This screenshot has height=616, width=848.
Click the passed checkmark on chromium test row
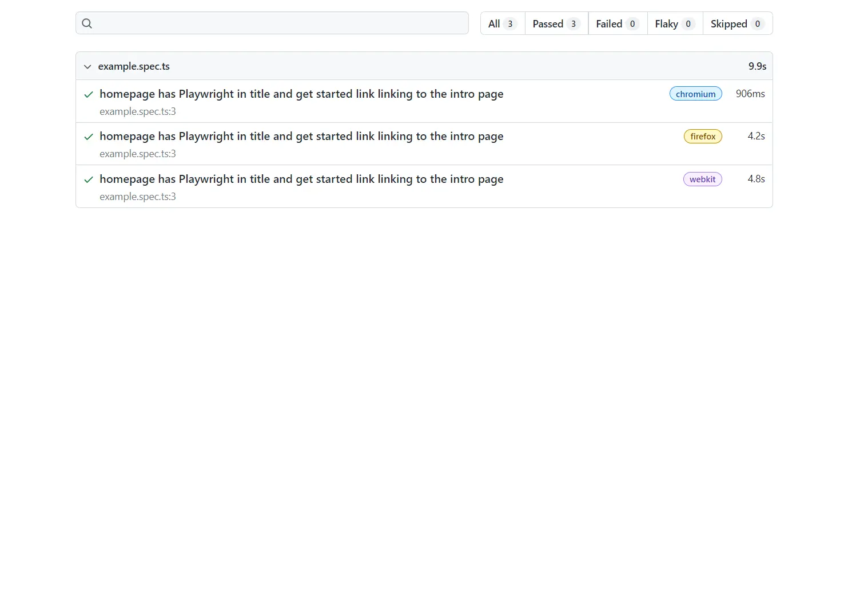point(89,94)
